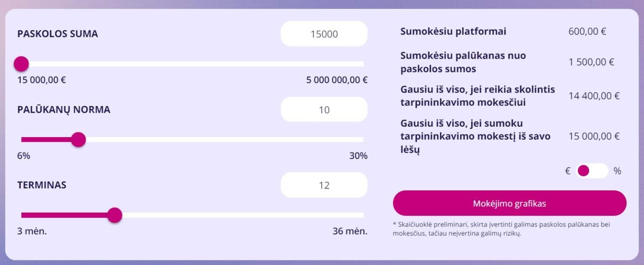The width and height of the screenshot is (644, 265).
Task: Select the € label beside the switch
Action: pos(568,171)
